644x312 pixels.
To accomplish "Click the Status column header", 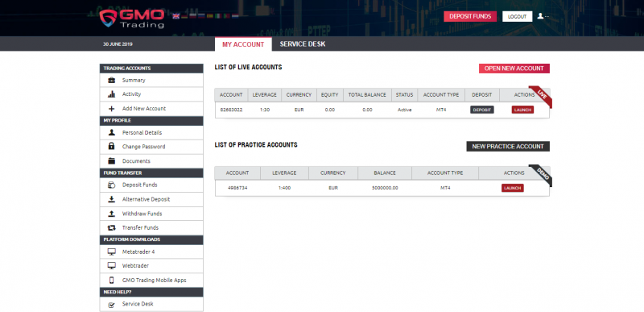I will coord(405,94).
